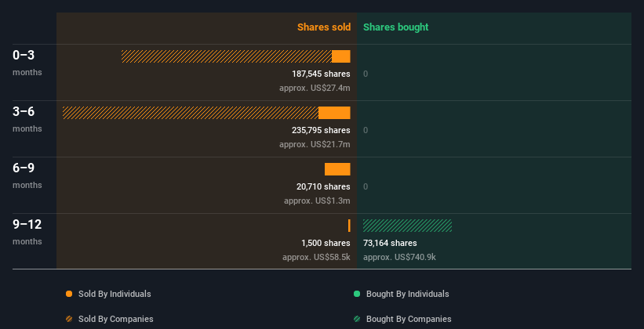Select the solid orange individuals bar for 0–3 months
This screenshot has width=644, height=329.
(x=341, y=56)
